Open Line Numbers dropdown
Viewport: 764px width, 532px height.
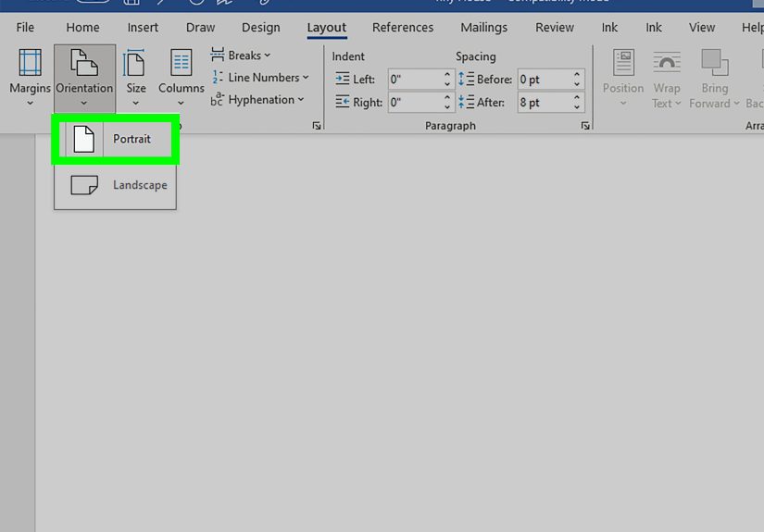coord(260,78)
